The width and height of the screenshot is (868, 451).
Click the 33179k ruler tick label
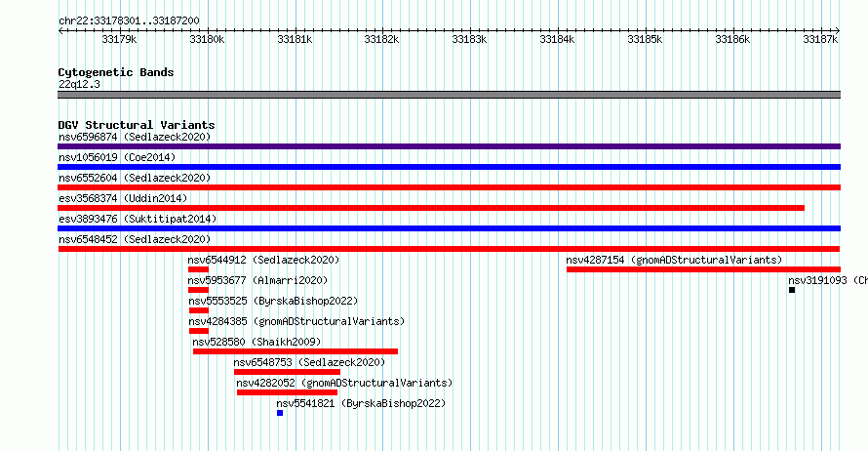pos(119,39)
